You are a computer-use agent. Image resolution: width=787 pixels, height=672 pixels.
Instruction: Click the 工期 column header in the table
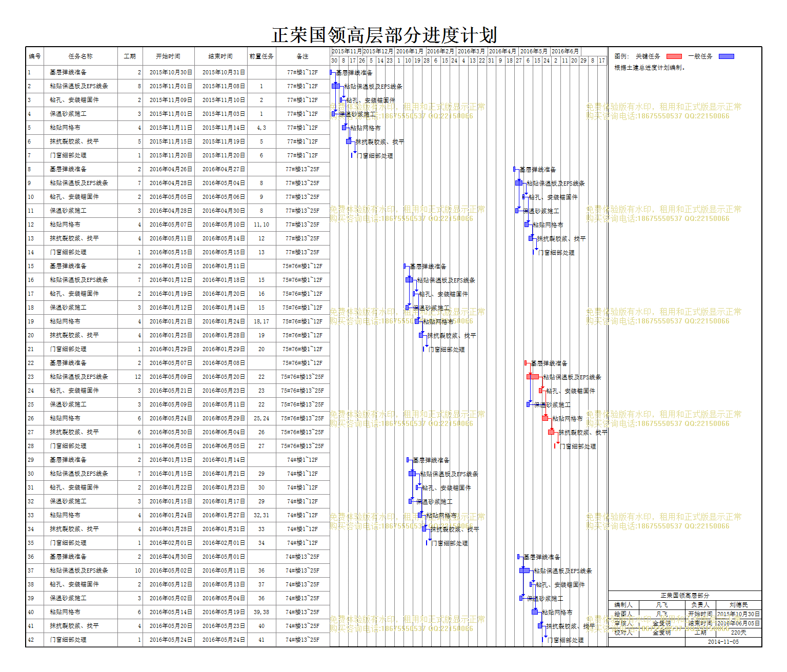[130, 56]
